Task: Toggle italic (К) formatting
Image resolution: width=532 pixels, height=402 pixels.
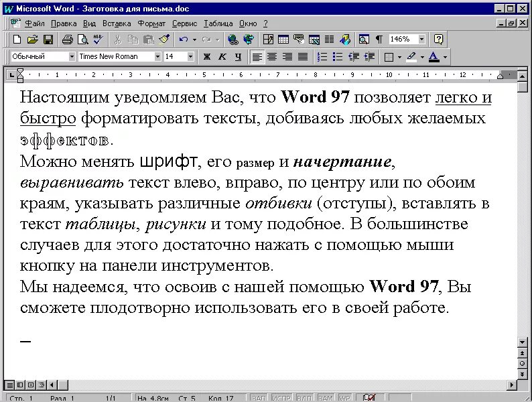Action: [x=222, y=57]
